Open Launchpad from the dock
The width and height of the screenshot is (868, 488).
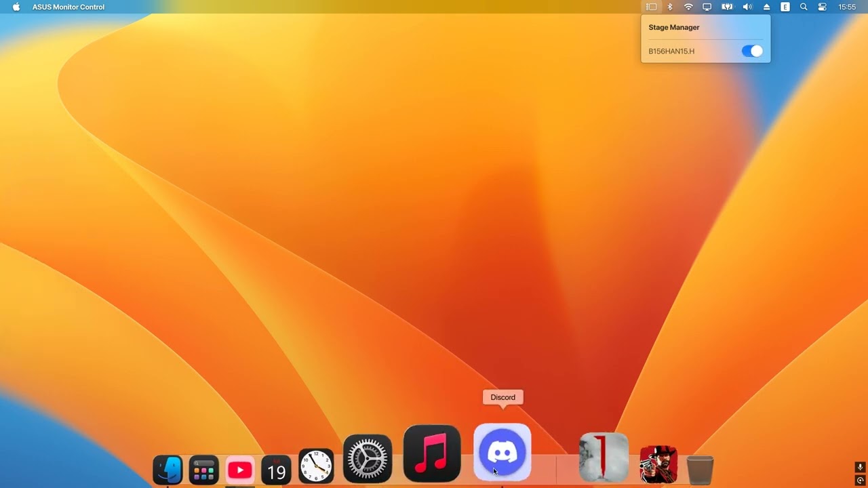(x=203, y=470)
